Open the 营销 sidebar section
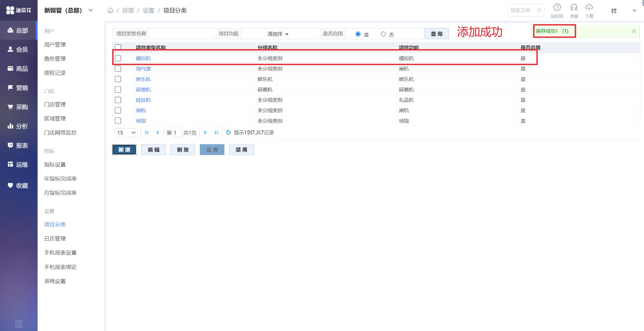Image resolution: width=644 pixels, height=331 pixels. pyautogui.click(x=19, y=88)
